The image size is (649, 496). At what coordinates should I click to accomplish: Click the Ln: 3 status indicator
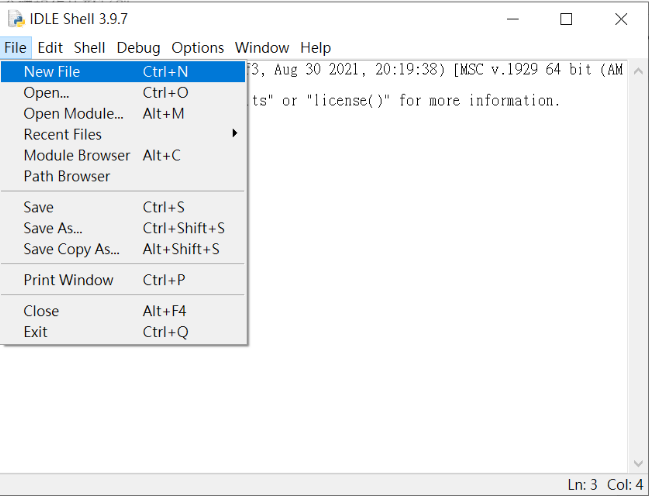click(x=582, y=484)
